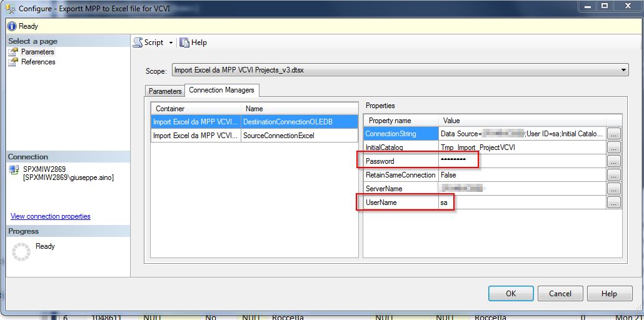Select the RetainSameConnection property
Image resolution: width=644 pixels, height=320 pixels.
401,175
